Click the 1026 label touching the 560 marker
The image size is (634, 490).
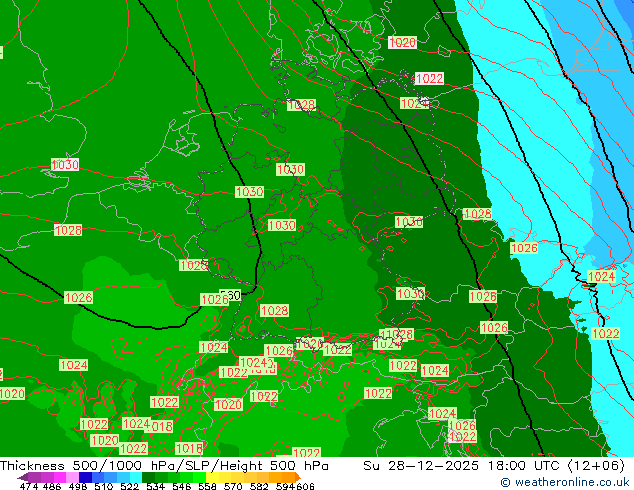213,300
